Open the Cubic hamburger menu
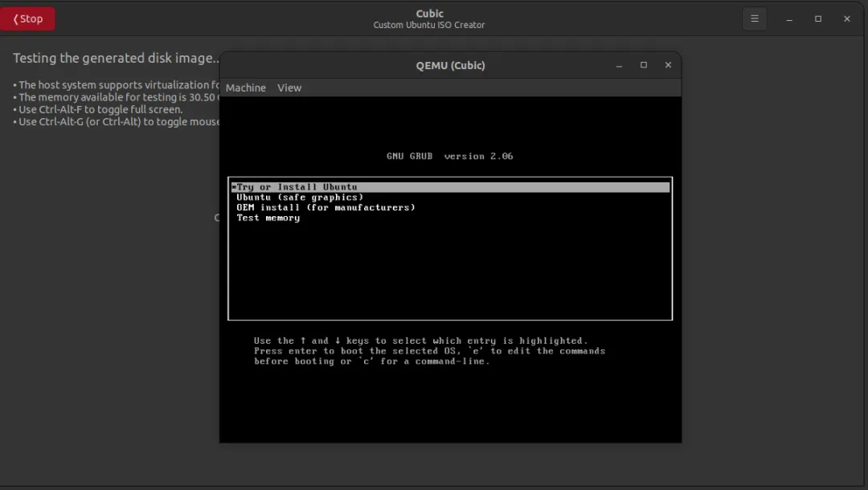 tap(755, 18)
